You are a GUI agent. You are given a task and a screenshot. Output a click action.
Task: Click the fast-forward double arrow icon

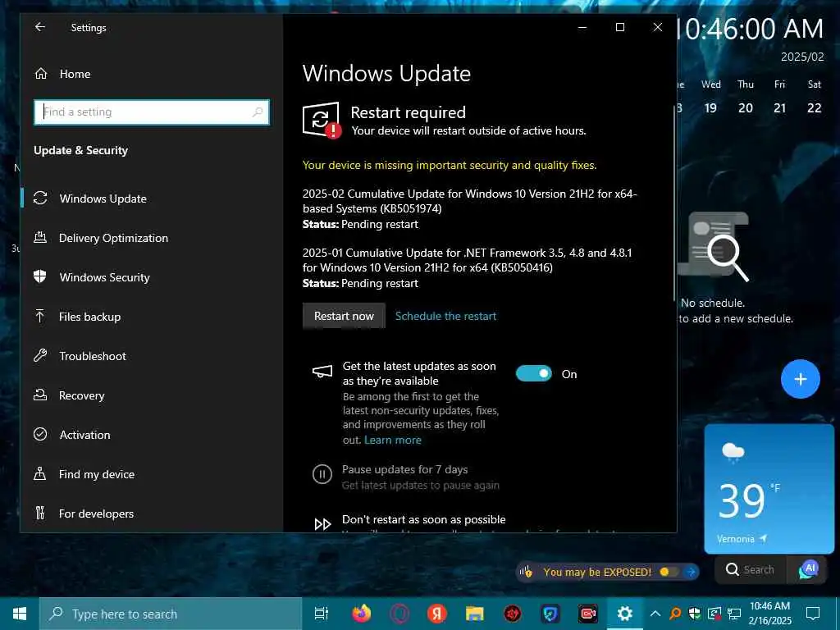322,524
